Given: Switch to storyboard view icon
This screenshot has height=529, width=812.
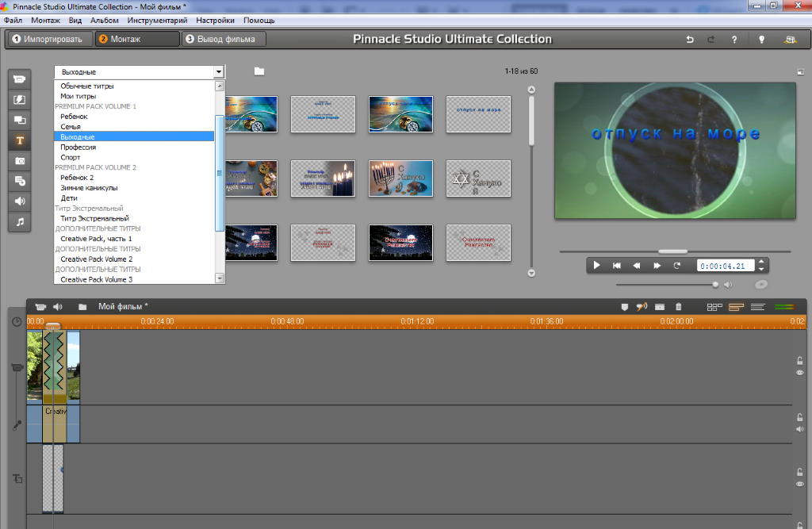Looking at the screenshot, I should pyautogui.click(x=714, y=307).
